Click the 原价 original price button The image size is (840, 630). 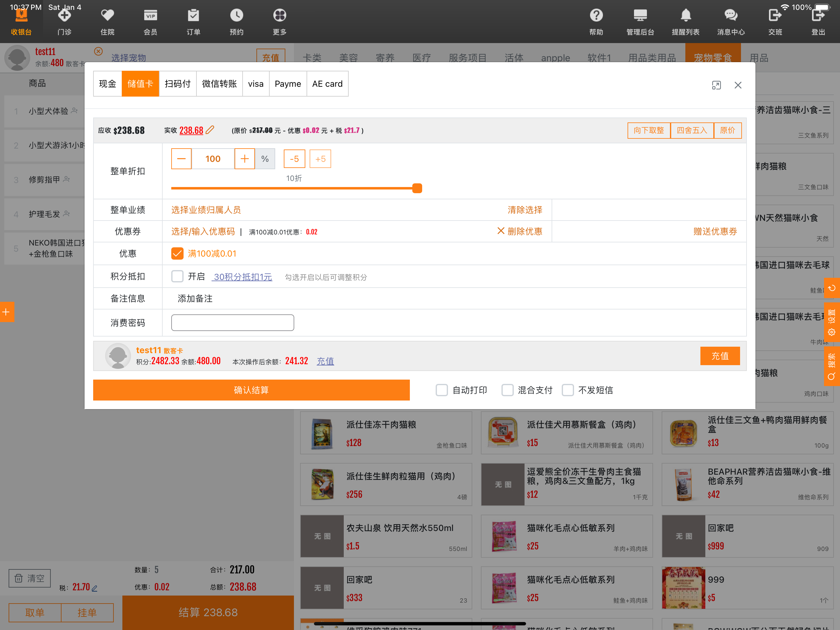[x=727, y=130]
